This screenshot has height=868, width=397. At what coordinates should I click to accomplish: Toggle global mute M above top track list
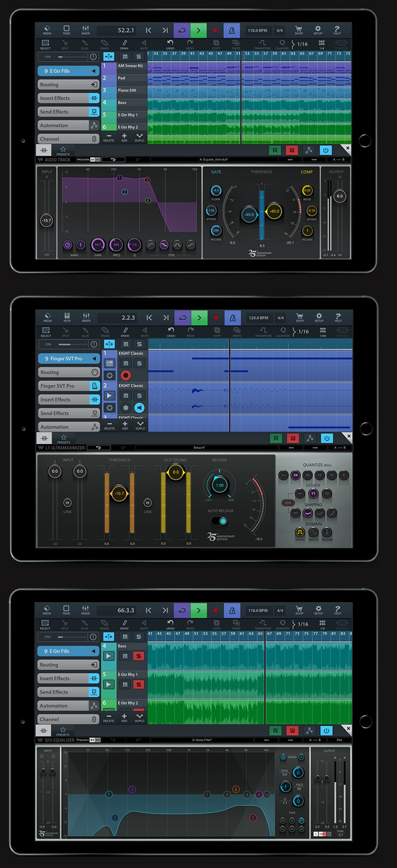[x=125, y=56]
